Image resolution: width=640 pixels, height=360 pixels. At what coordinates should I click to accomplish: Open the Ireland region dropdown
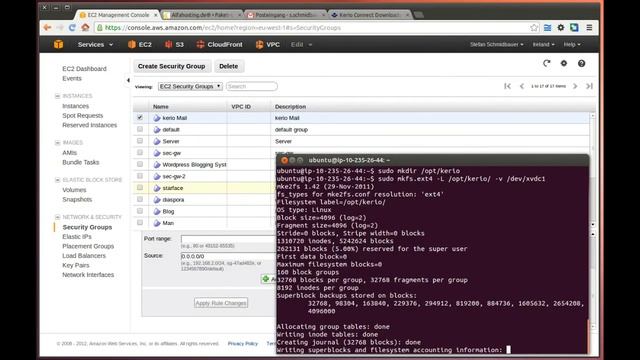click(543, 44)
